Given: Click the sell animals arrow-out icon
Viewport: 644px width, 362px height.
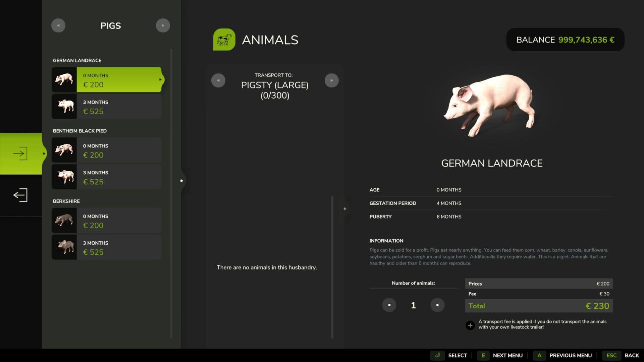Looking at the screenshot, I should (x=20, y=195).
